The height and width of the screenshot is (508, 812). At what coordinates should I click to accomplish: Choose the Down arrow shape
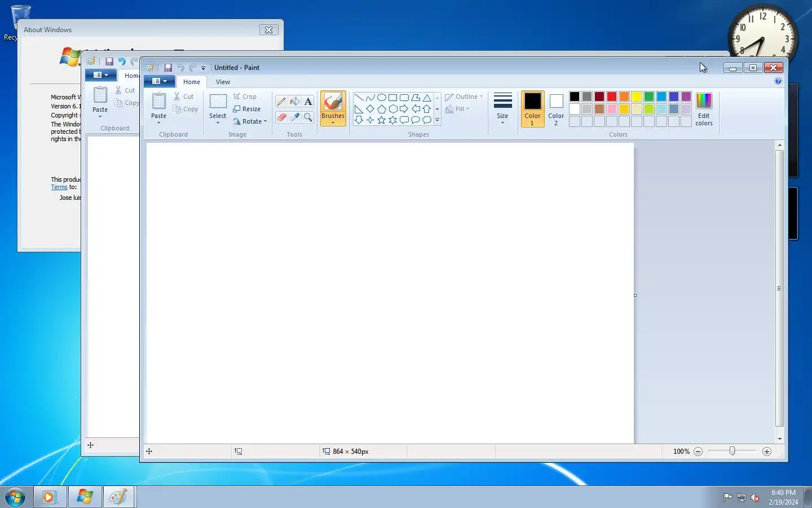pyautogui.click(x=359, y=120)
